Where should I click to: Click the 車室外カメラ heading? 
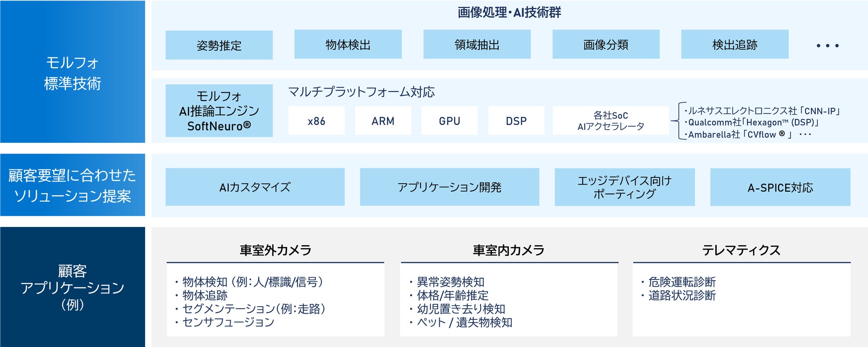[x=275, y=250]
